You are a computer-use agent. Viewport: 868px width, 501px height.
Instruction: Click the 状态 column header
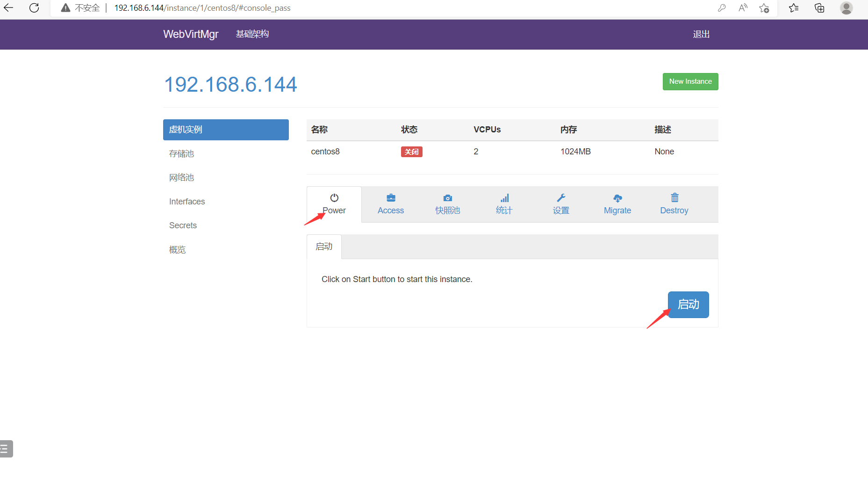click(x=409, y=130)
